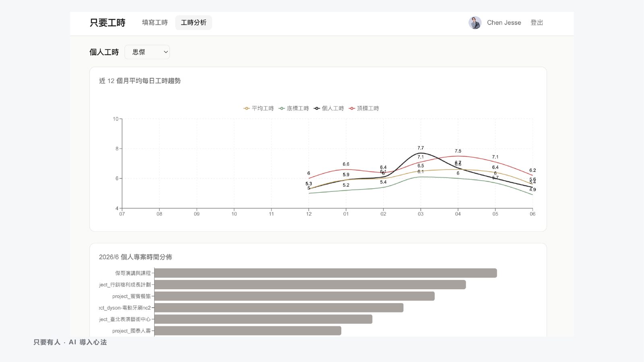
Task: Select the 工時分析 tab
Action: point(194,23)
